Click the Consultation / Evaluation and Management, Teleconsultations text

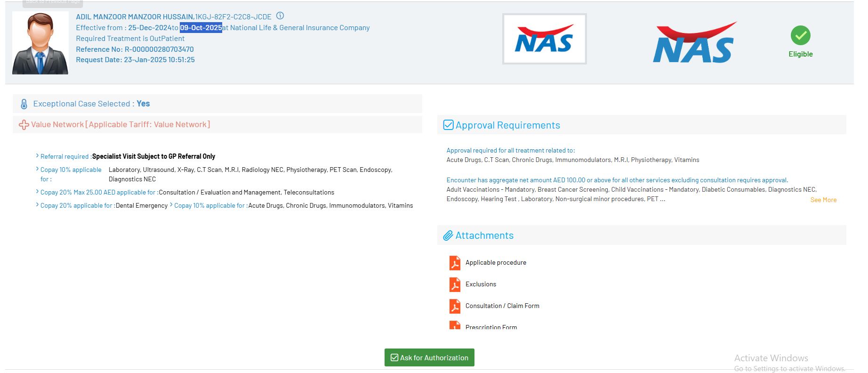click(247, 192)
